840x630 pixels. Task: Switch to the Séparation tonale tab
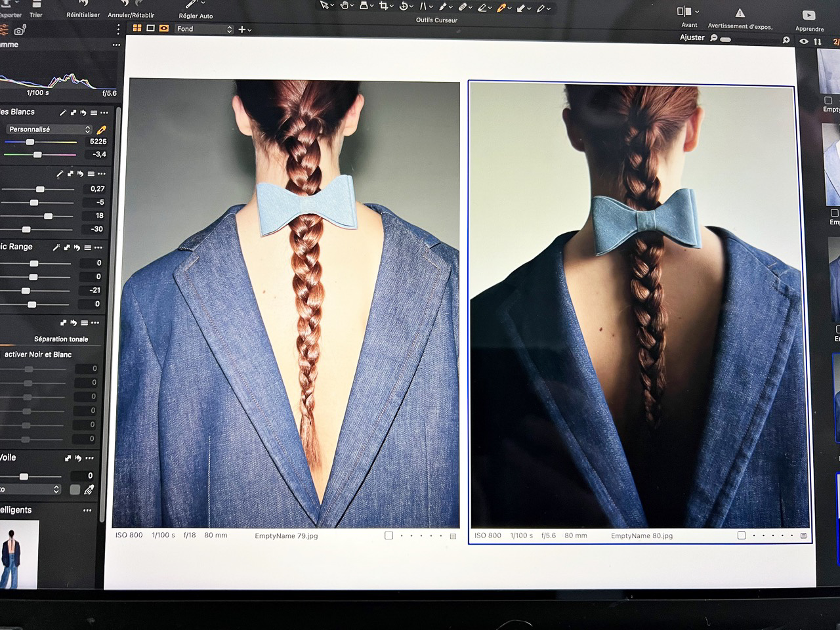click(61, 339)
